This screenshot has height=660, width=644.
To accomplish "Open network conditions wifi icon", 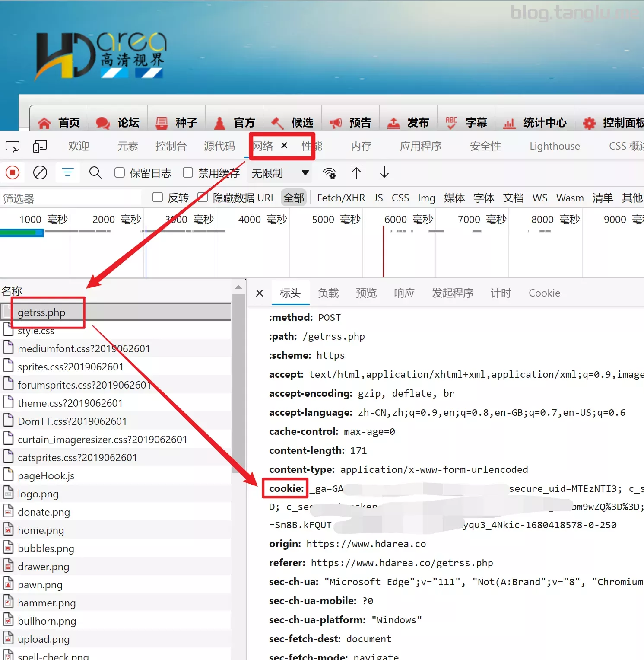I will coord(330,173).
